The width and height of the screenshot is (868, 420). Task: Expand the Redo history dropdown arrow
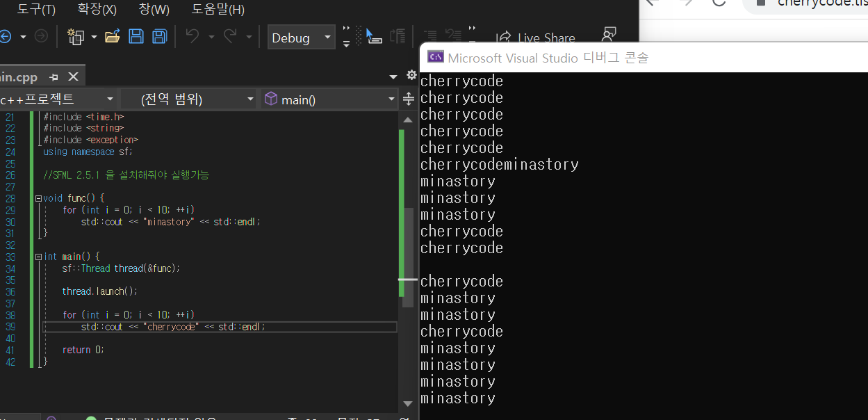click(x=249, y=37)
